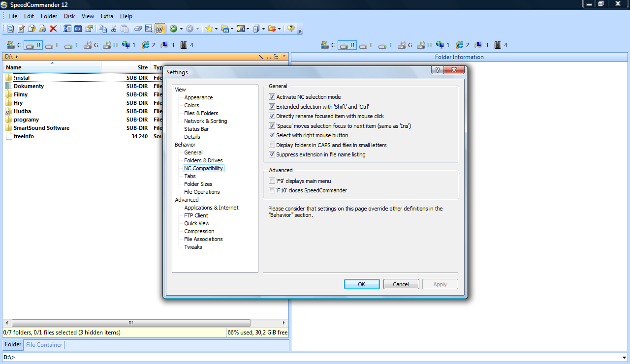Open the star Favorites dropdown arrow
This screenshot has height=364, width=630.
[x=216, y=29]
